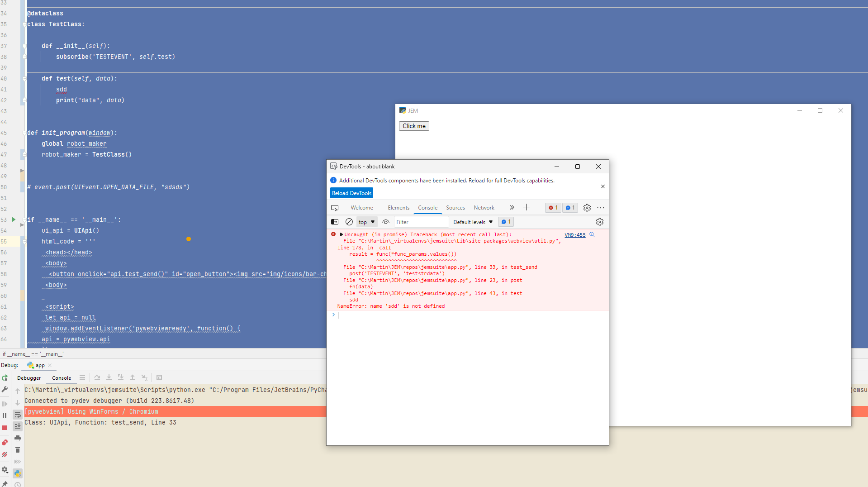Activate DevTools inspect element tool
The height and width of the screenshot is (487, 868).
(335, 208)
